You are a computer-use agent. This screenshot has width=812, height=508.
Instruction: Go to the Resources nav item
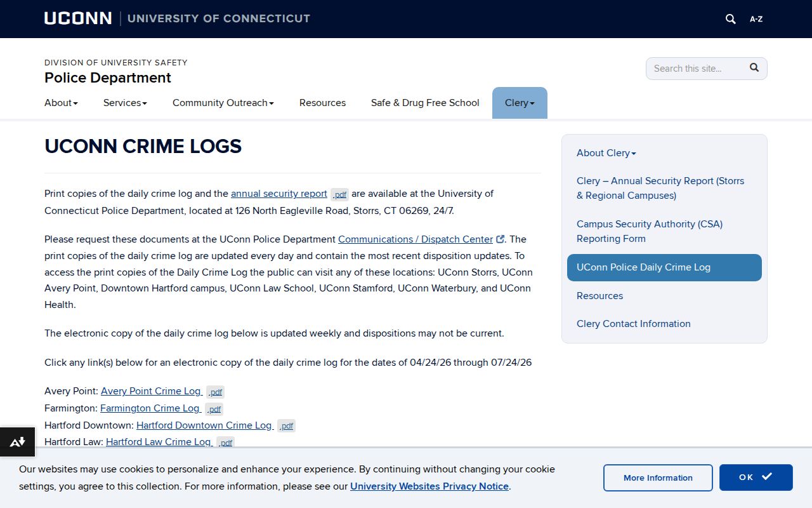click(322, 103)
